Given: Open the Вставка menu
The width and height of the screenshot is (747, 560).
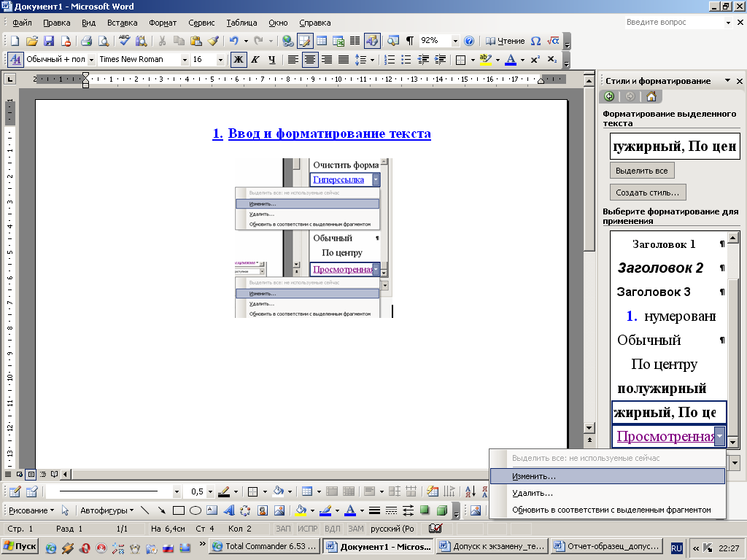Looking at the screenshot, I should (122, 23).
